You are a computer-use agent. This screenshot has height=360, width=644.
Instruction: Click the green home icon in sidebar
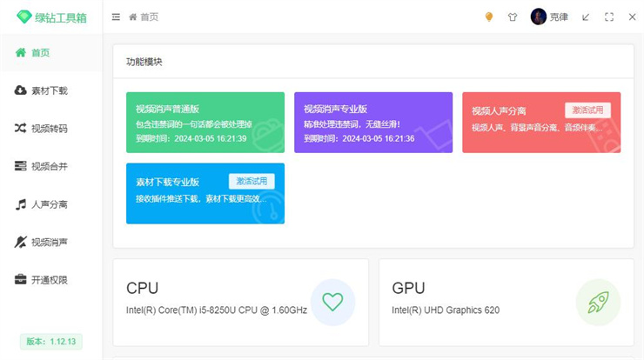tap(21, 52)
